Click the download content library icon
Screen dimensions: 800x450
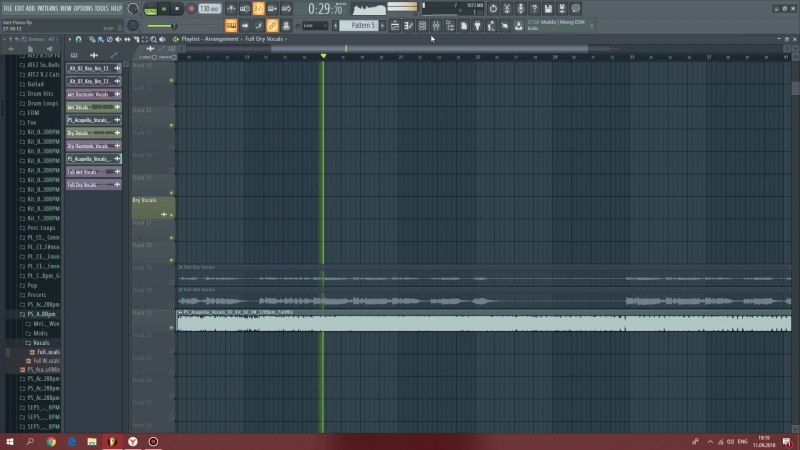[x=518, y=26]
